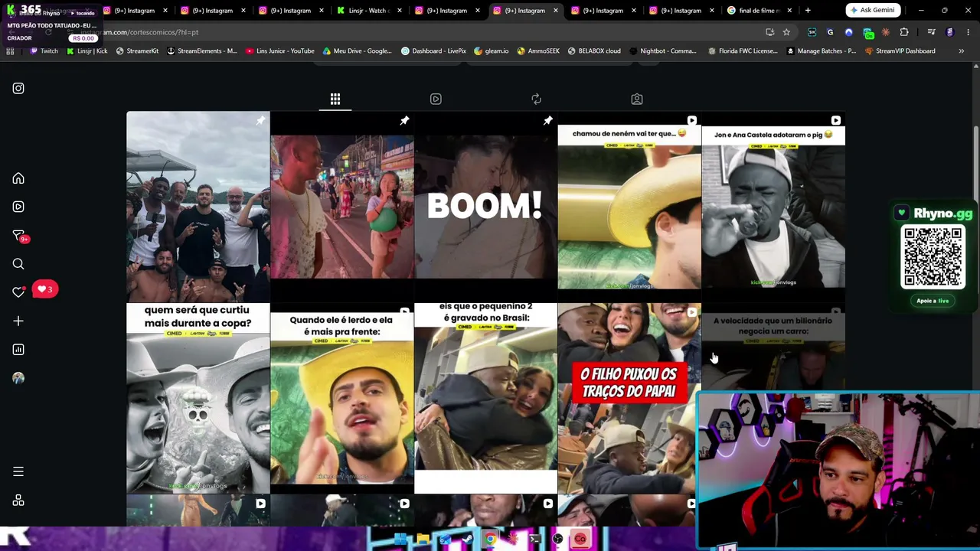
Task: Open the profile avatar in sidebar
Action: [18, 378]
